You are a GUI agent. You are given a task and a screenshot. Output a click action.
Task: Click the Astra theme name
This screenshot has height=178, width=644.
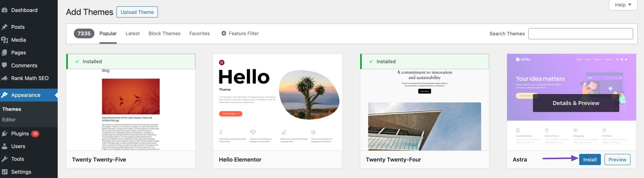[x=520, y=160]
